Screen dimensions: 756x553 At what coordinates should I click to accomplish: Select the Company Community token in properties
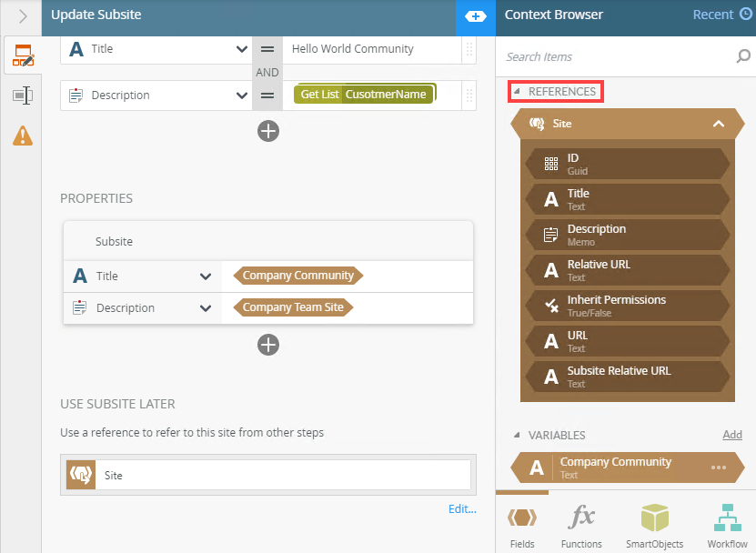click(298, 276)
